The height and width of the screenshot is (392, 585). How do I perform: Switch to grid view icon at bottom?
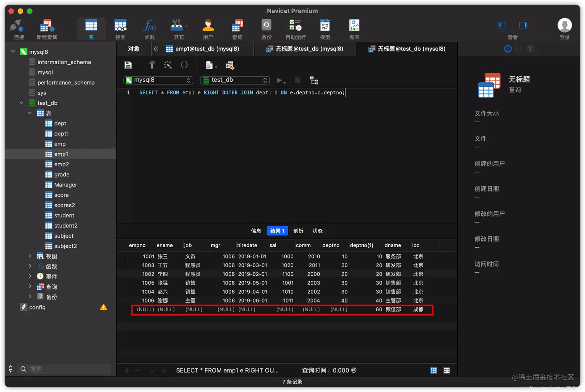click(x=434, y=370)
